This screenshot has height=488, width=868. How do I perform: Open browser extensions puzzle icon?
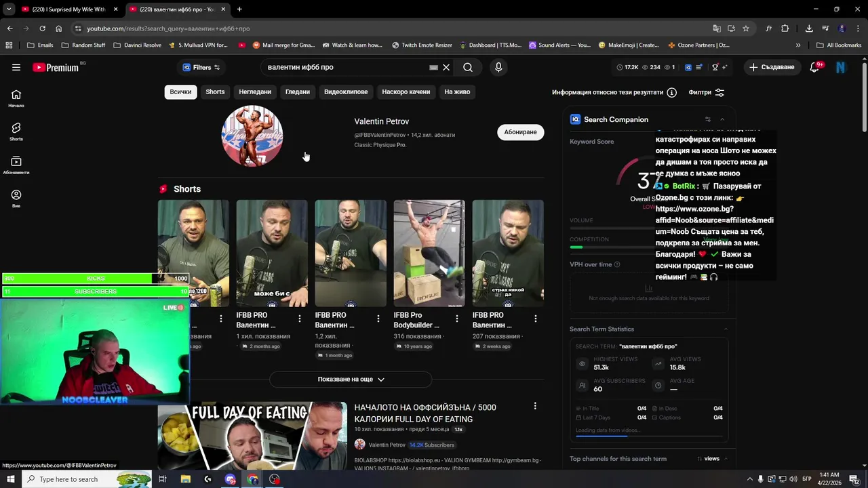(x=785, y=28)
